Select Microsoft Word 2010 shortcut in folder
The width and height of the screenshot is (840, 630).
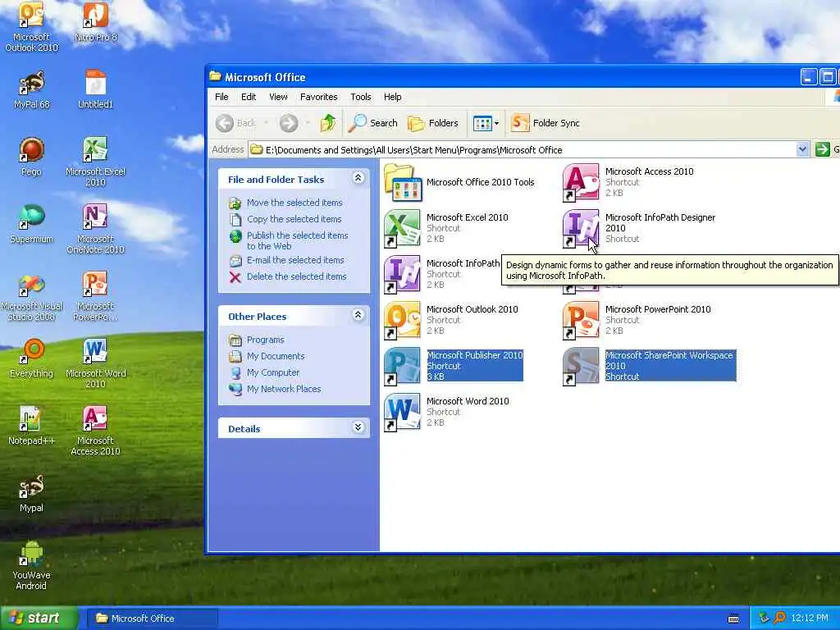click(446, 413)
